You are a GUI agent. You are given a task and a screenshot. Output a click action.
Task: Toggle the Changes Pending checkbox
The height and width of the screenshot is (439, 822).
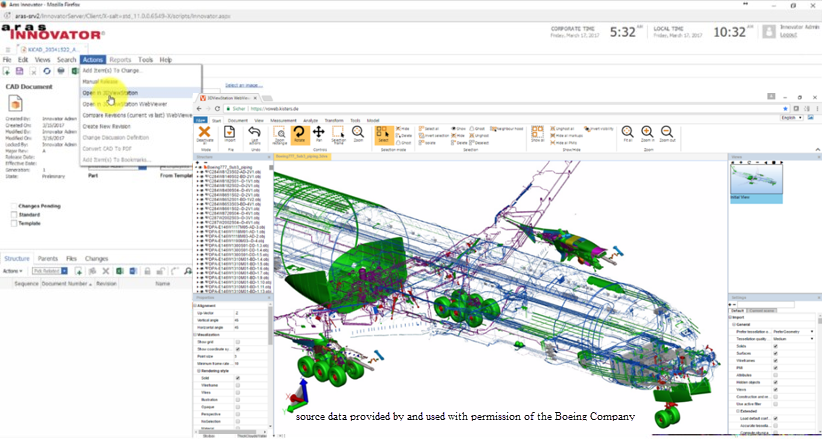tap(14, 206)
